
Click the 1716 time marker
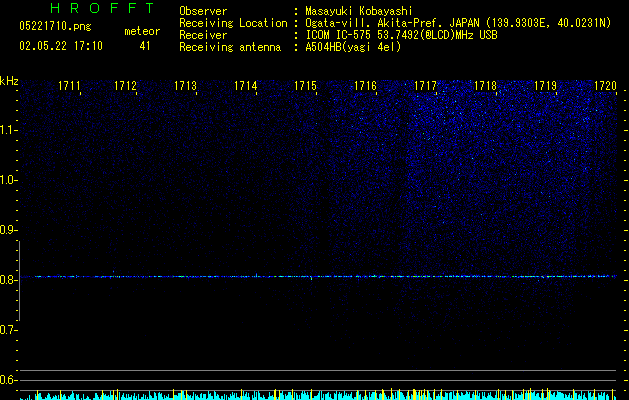coord(365,86)
